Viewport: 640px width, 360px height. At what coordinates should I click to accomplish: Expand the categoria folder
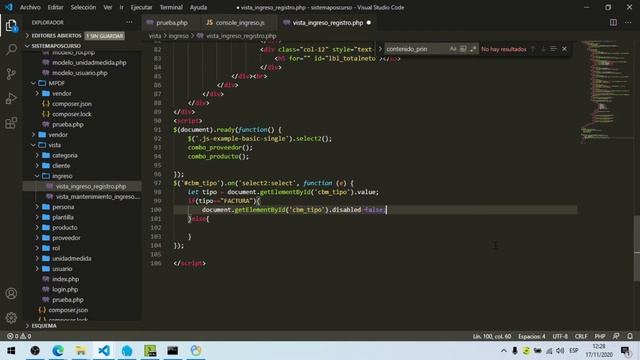(64, 155)
